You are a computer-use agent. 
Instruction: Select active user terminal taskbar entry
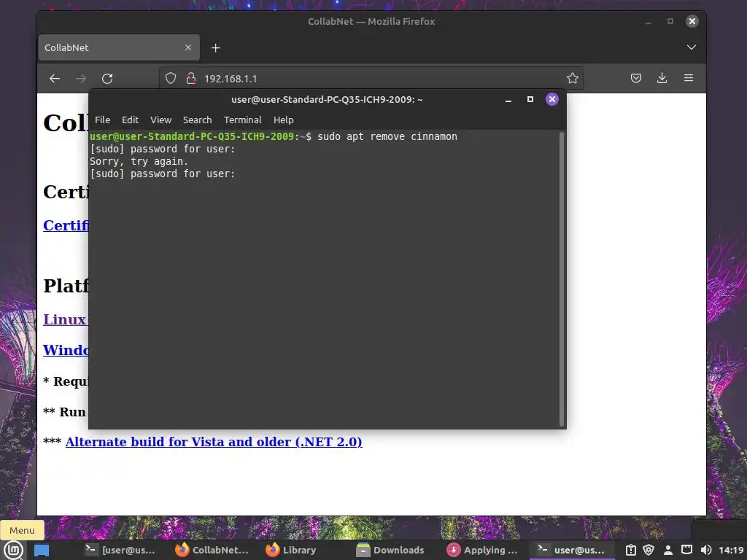572,550
